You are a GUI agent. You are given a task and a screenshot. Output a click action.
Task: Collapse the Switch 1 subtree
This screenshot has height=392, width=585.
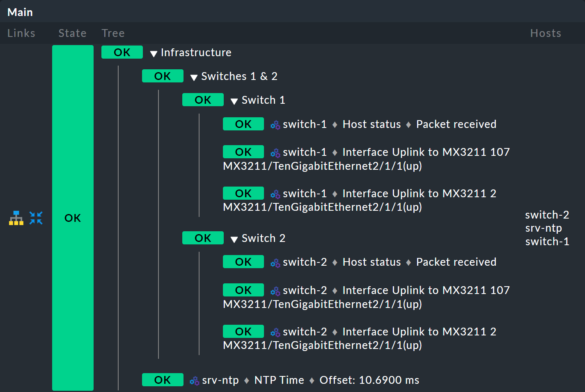pos(234,101)
